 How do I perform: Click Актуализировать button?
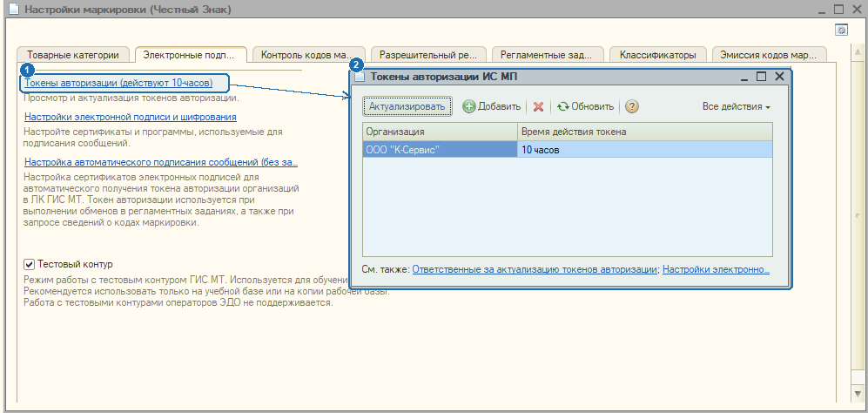407,106
